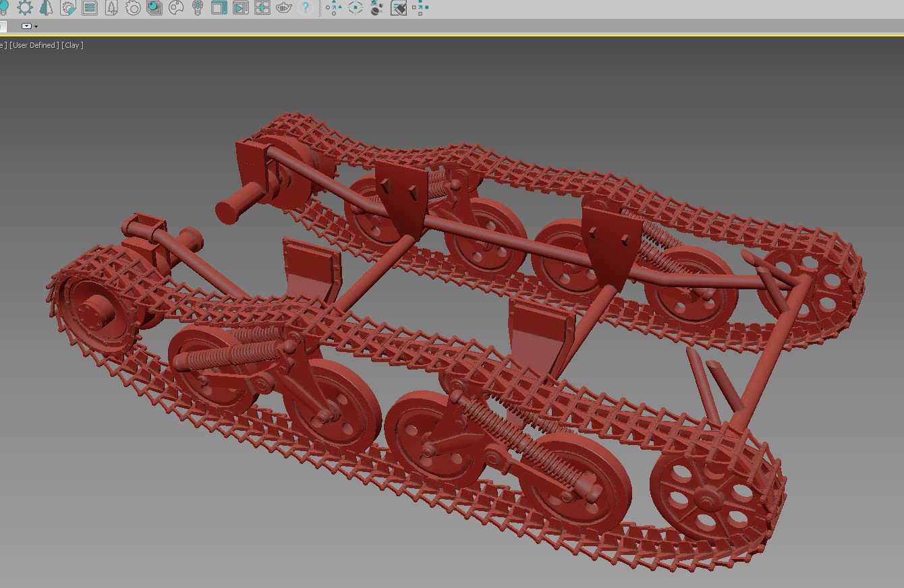
Task: Click the broom brush icon
Action: [x=399, y=8]
